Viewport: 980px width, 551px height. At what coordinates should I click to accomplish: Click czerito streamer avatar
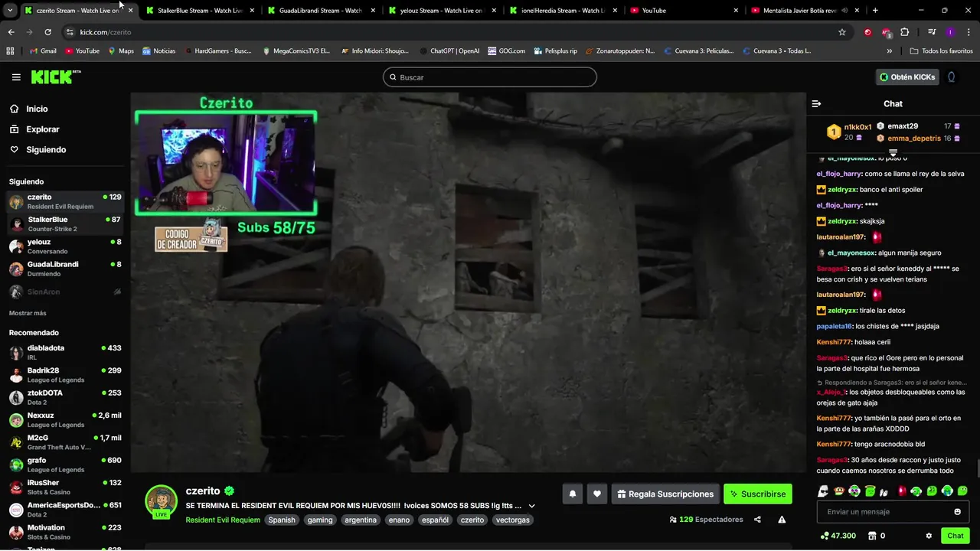tap(162, 501)
